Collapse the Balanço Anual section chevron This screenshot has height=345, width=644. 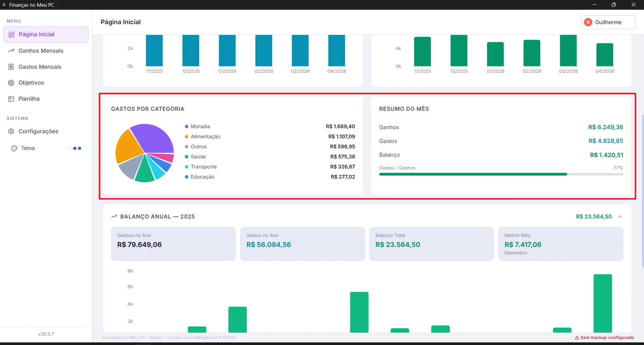click(620, 217)
